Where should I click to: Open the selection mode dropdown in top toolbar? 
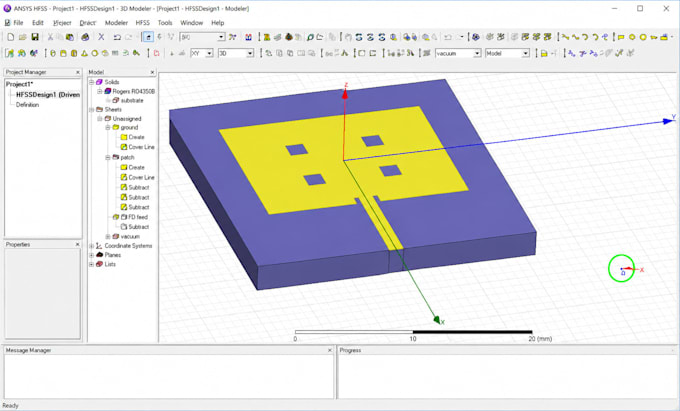pyautogui.click(x=221, y=37)
